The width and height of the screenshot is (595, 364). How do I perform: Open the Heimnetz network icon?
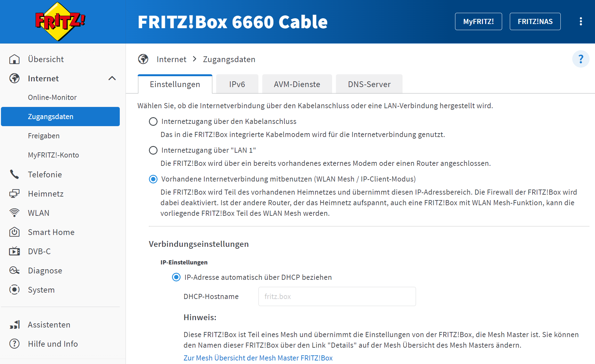[14, 194]
